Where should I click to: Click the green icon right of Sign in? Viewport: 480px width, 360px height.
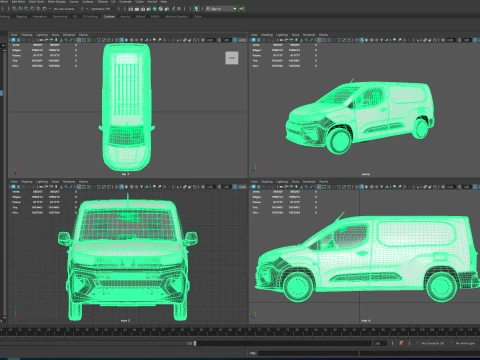[241, 9]
